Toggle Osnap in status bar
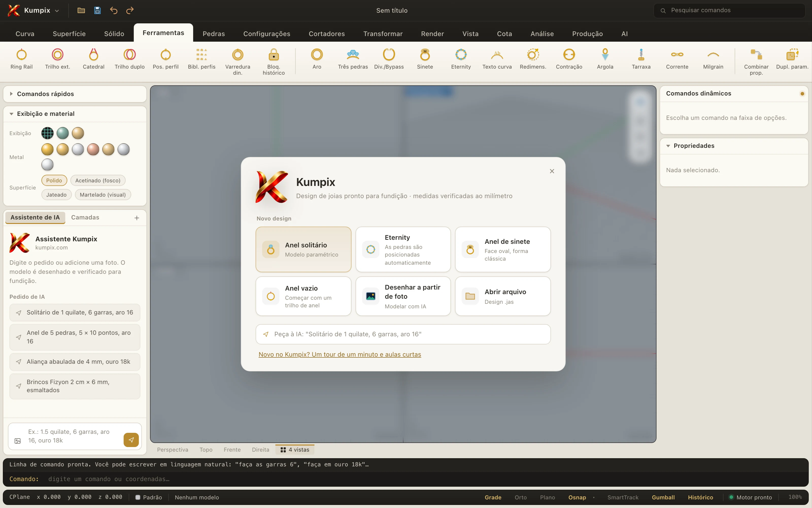Viewport: 812px width, 508px height. pos(577,497)
